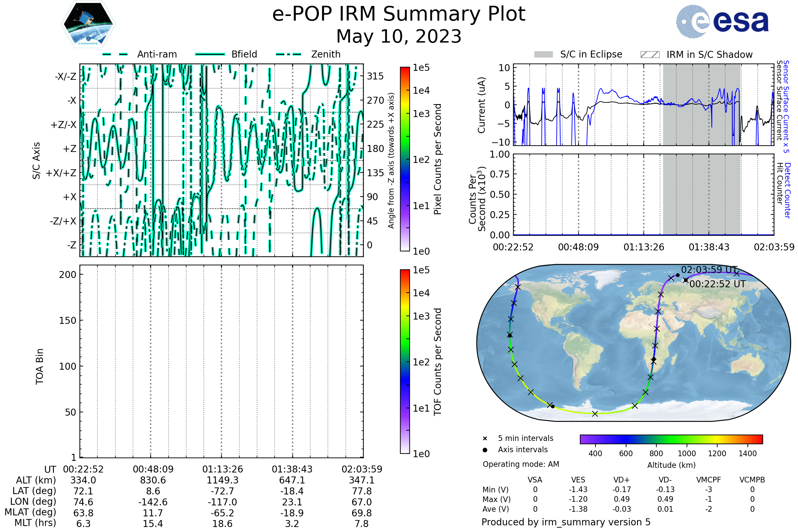Viewport: 798px width, 532px height.
Task: Click the Zenith dash-dot legend line
Action: point(289,54)
